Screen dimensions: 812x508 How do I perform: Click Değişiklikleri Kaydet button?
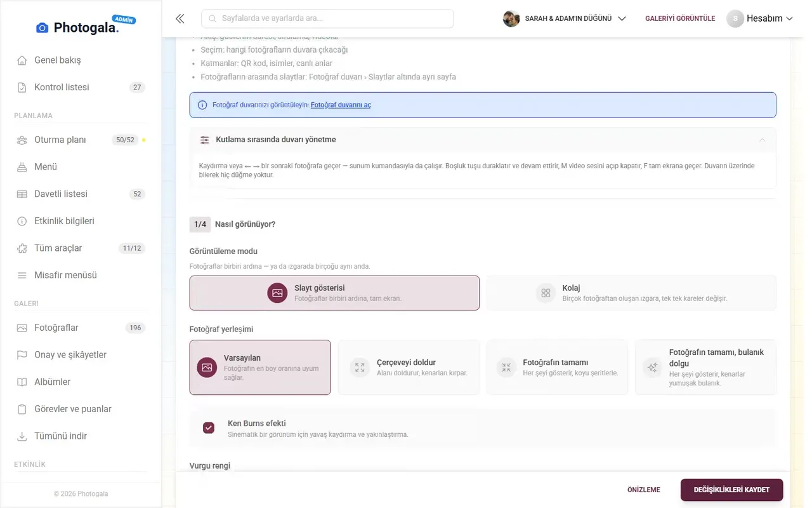731,490
